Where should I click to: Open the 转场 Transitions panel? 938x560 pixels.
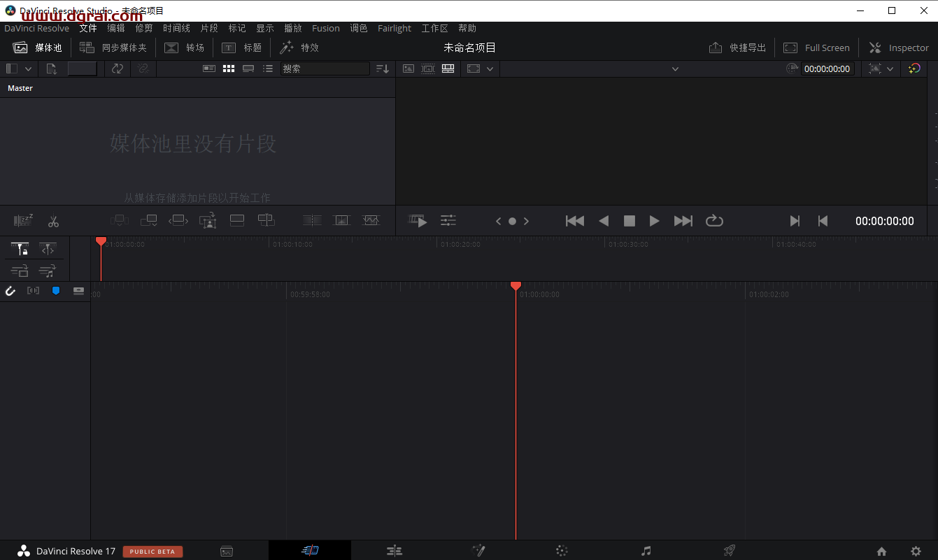click(x=184, y=48)
